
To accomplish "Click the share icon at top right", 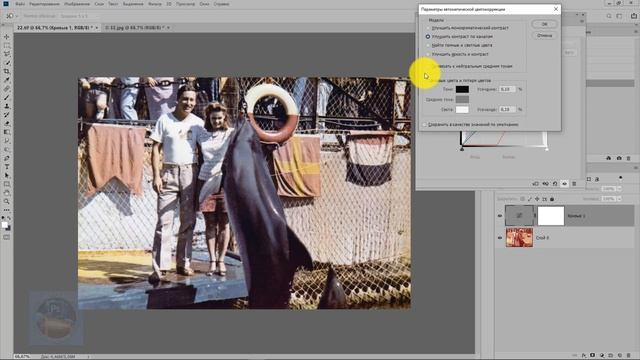I will pyautogui.click(x=634, y=16).
